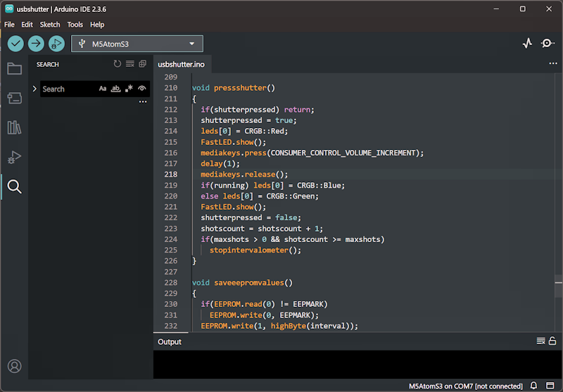
Task: Click the EEPMARK constant on line 230
Action: tap(308, 305)
